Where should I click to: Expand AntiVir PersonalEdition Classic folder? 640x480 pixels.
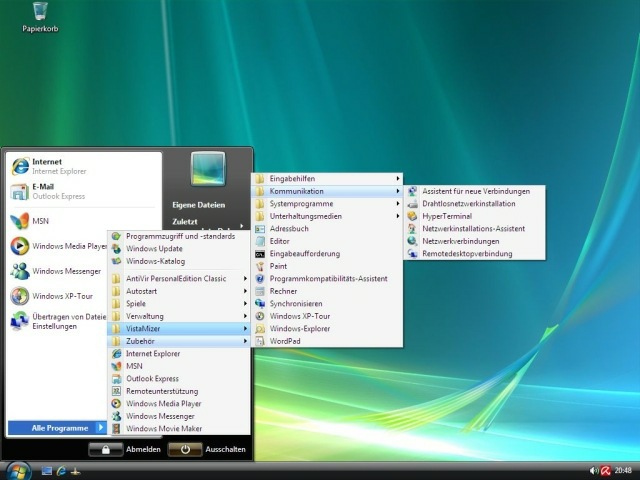179,278
